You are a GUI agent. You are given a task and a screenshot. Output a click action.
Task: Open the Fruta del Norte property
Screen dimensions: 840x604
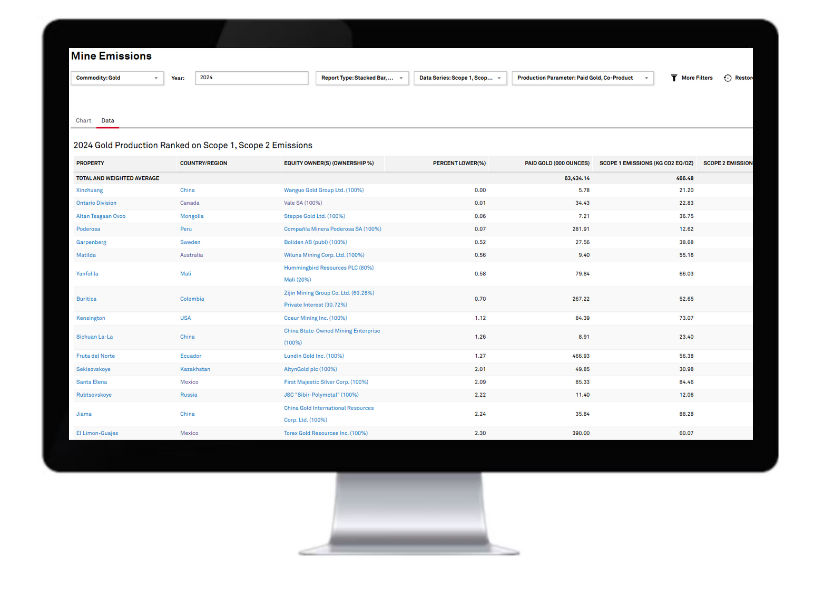(95, 356)
